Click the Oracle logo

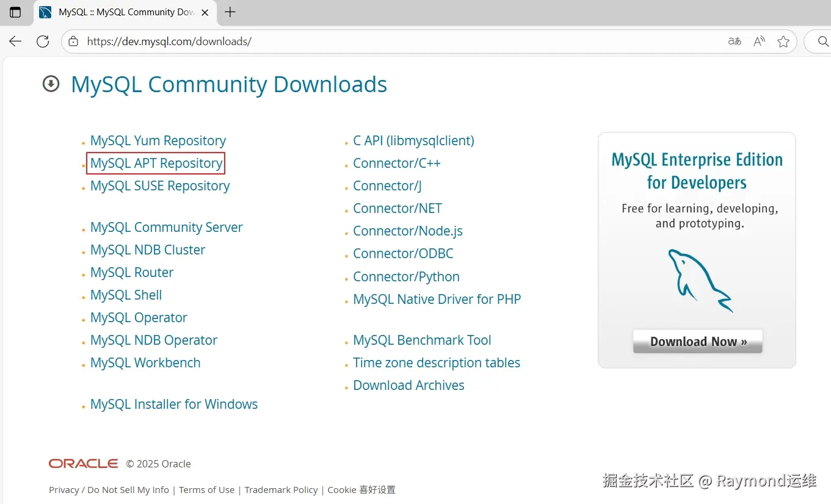(x=84, y=464)
